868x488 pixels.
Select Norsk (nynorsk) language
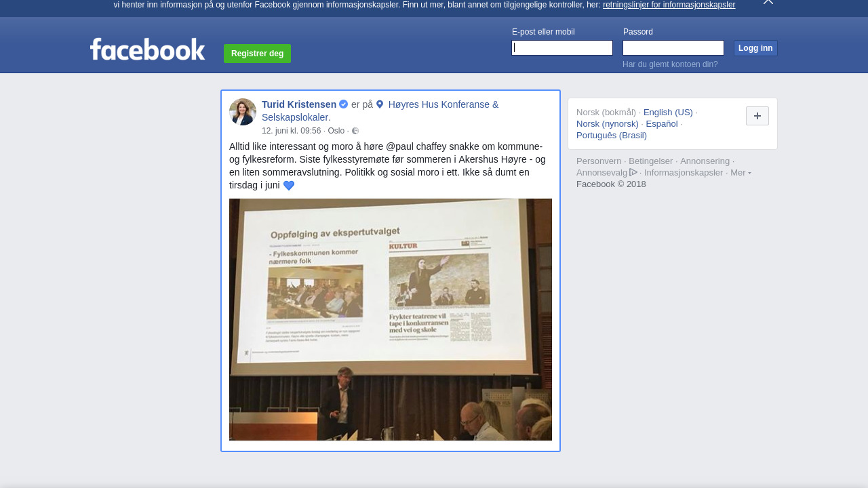tap(607, 124)
